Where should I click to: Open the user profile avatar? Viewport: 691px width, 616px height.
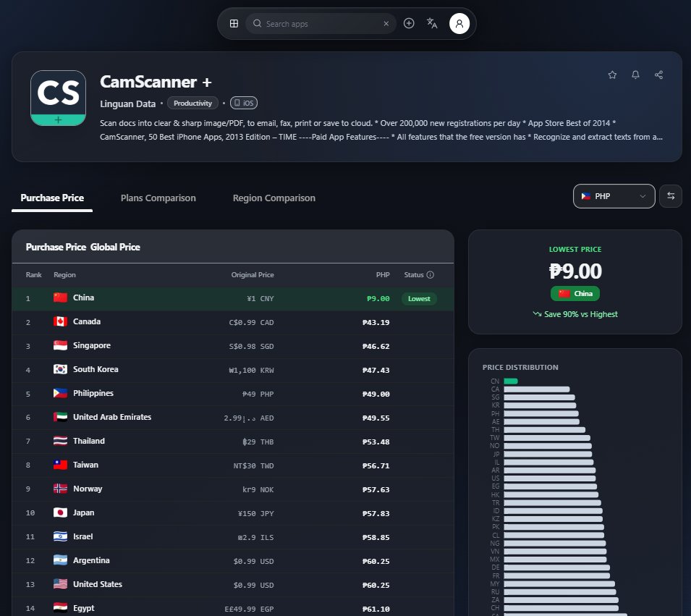tap(459, 23)
